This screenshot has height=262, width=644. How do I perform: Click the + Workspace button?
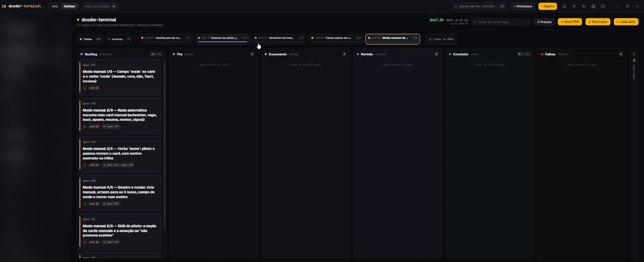pyautogui.click(x=522, y=6)
